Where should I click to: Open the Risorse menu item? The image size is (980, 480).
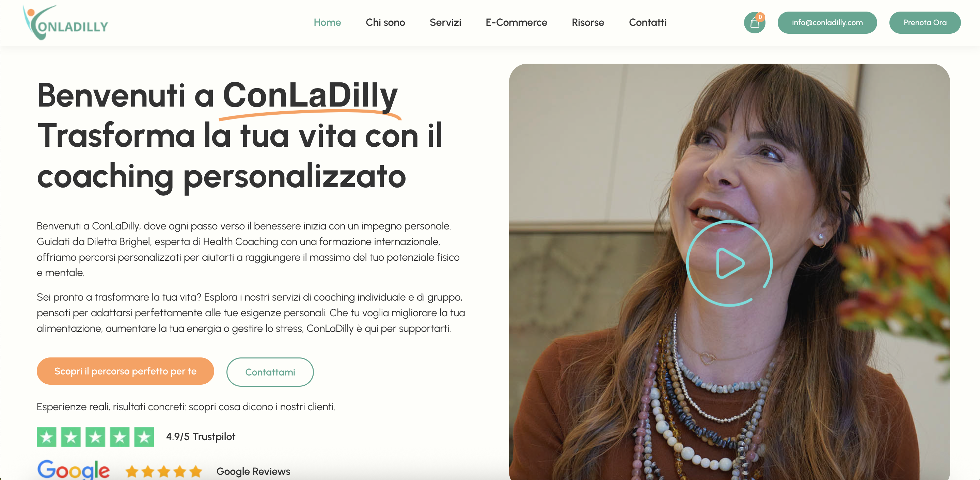[588, 22]
